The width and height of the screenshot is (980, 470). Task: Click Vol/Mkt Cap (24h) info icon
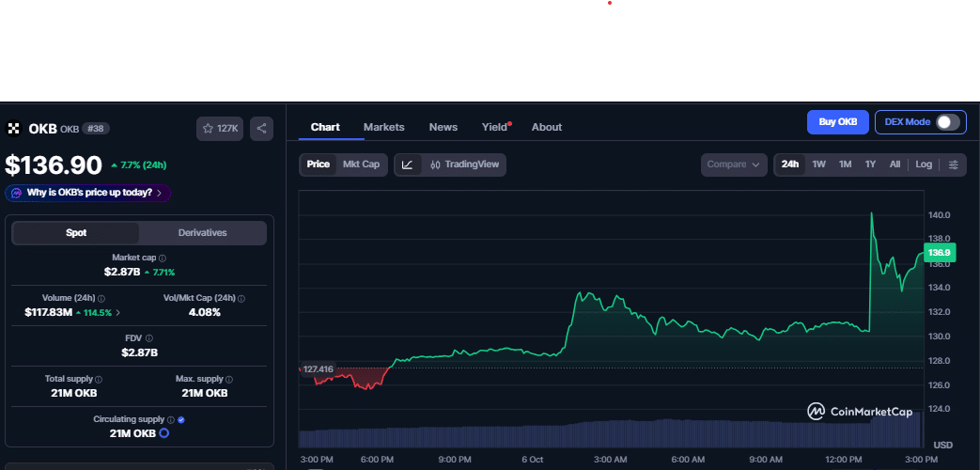pyautogui.click(x=241, y=299)
